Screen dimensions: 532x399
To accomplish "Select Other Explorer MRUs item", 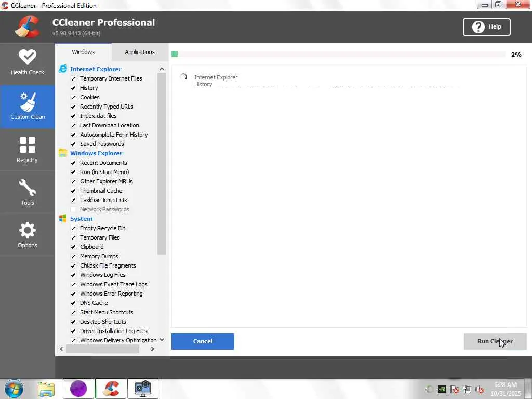I will coord(106,181).
